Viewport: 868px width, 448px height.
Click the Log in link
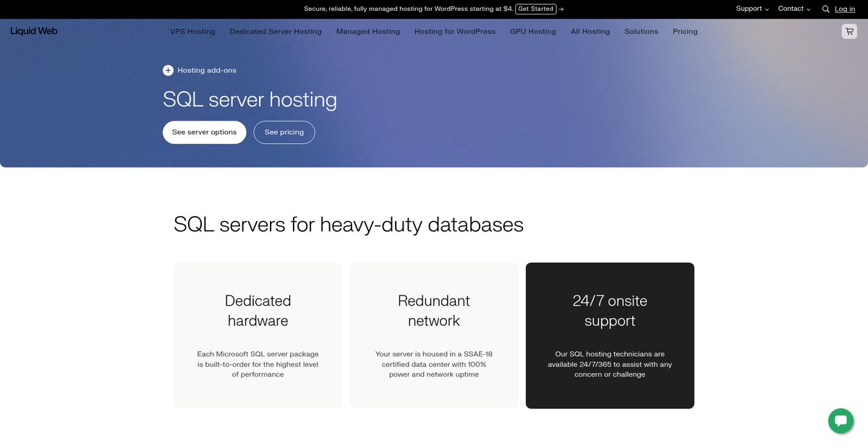tap(845, 9)
